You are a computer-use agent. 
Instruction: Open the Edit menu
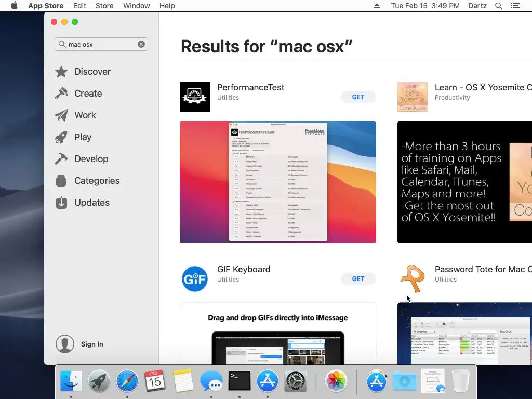[x=79, y=6]
